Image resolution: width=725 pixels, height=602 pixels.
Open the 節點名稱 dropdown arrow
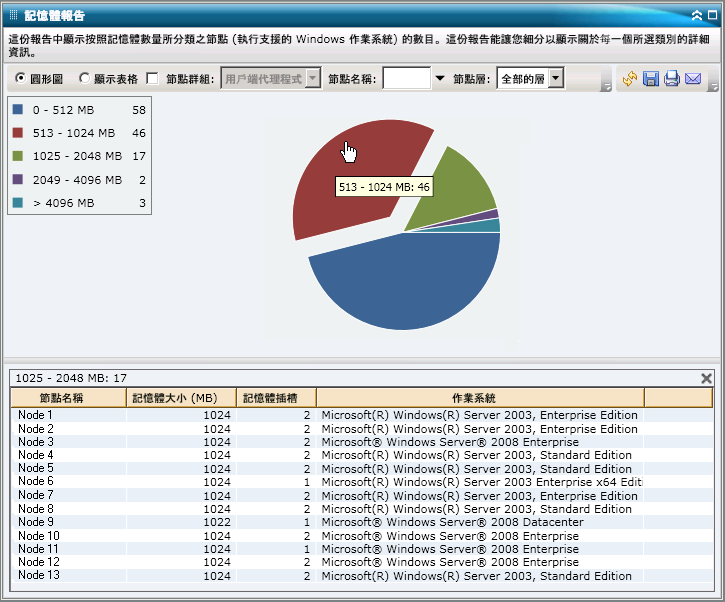(440, 78)
